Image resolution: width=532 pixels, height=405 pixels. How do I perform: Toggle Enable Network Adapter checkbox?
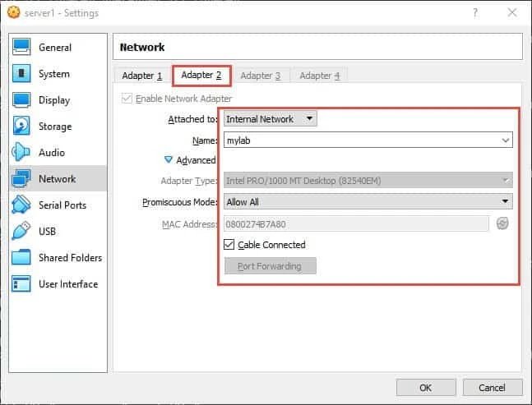(x=127, y=99)
